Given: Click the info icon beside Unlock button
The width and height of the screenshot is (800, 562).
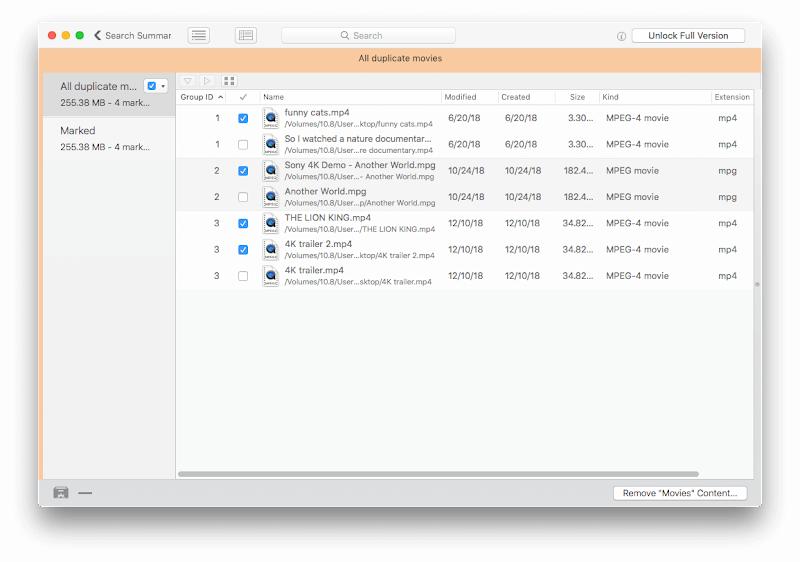Looking at the screenshot, I should 621,36.
